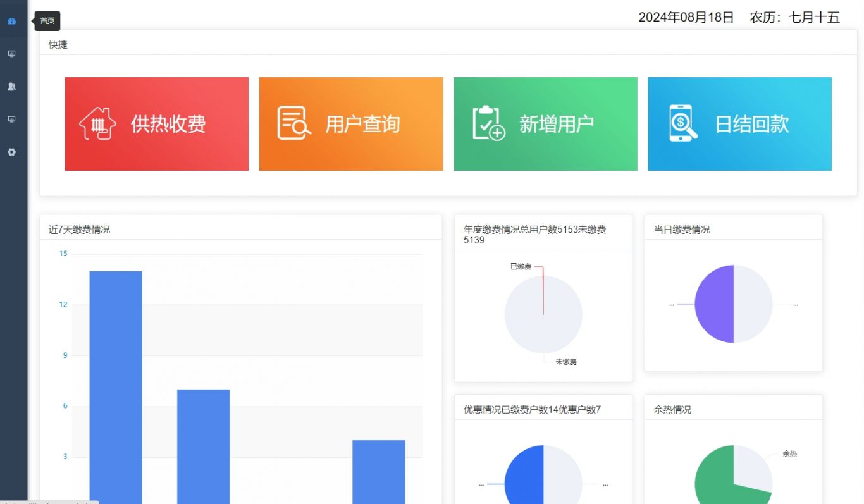The height and width of the screenshot is (504, 864).
Task: Open the users icon in sidebar
Action: (x=11, y=87)
